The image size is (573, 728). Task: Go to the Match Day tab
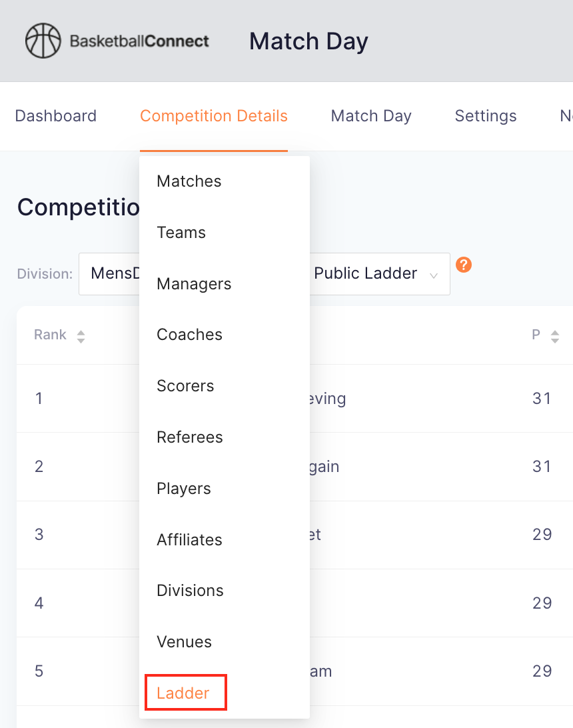tap(371, 116)
